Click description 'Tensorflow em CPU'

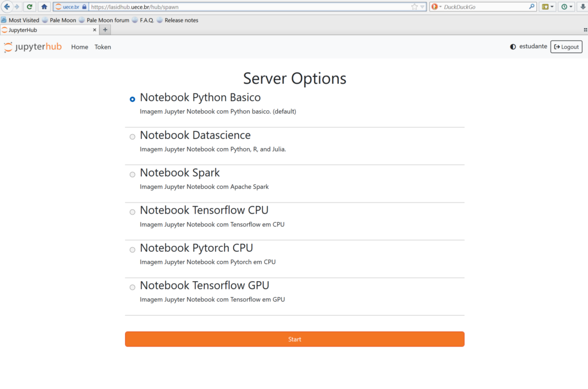[212, 224]
